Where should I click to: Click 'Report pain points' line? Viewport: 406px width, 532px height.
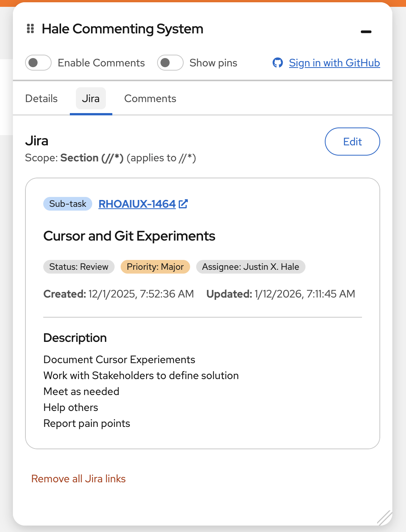pyautogui.click(x=87, y=423)
